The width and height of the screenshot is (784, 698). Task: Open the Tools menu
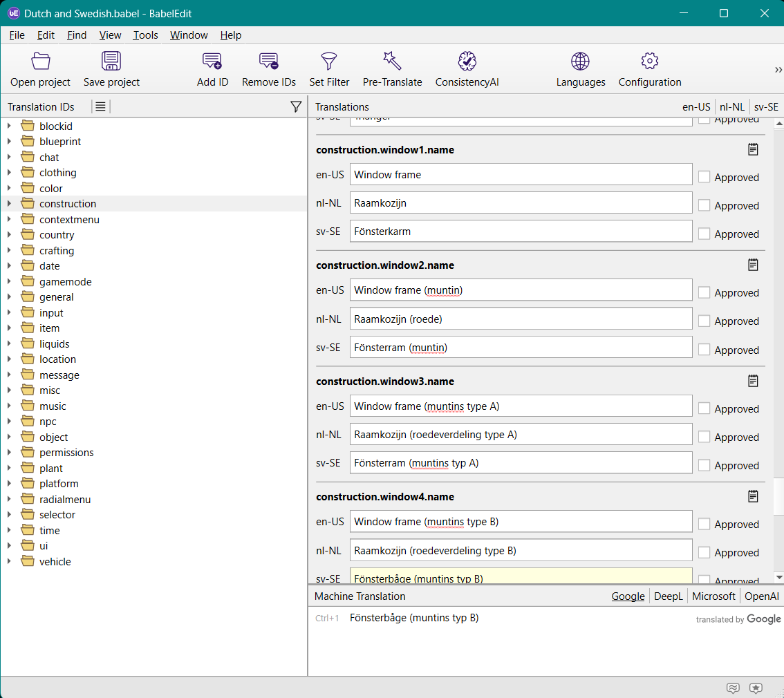(x=145, y=35)
